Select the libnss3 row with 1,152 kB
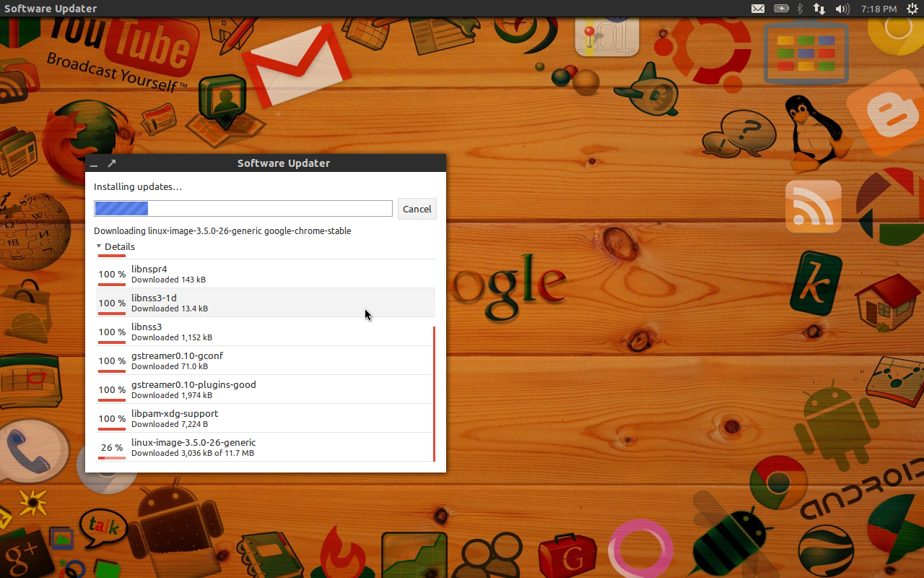Image resolution: width=924 pixels, height=578 pixels. point(266,332)
